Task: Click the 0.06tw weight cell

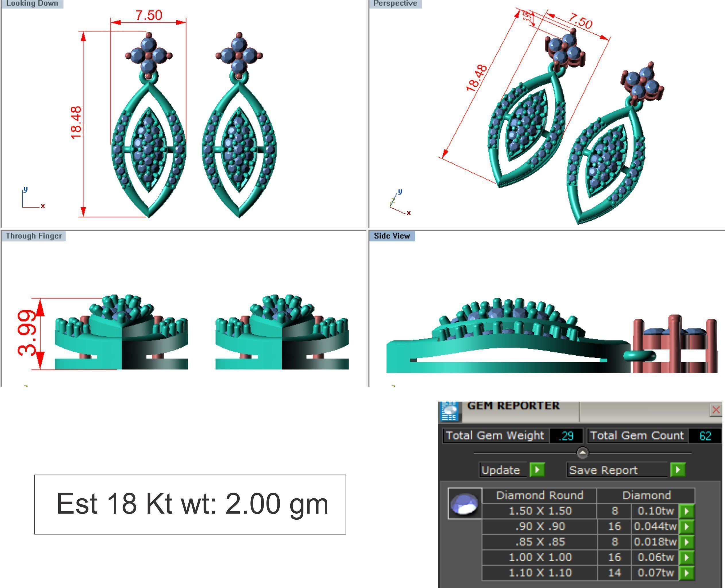Action: [x=655, y=557]
